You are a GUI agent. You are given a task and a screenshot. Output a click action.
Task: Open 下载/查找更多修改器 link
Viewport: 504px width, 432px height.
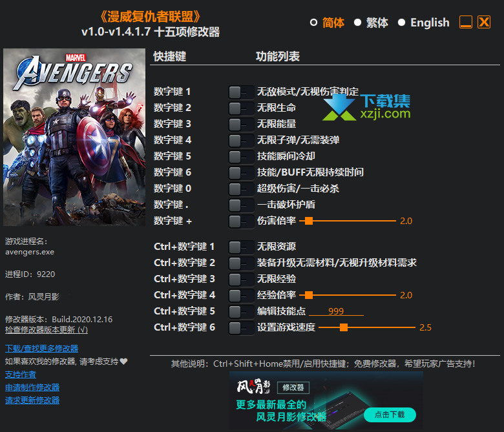(x=42, y=348)
